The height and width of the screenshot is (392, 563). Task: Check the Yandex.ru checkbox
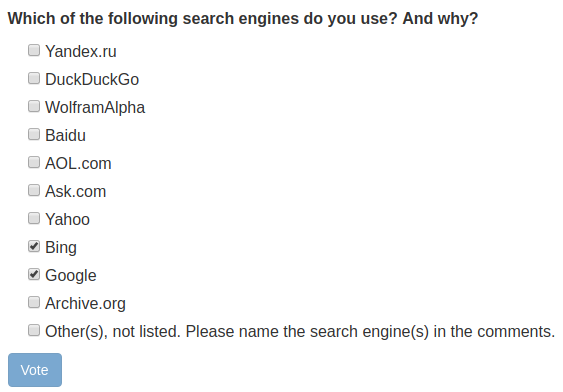coord(34,50)
